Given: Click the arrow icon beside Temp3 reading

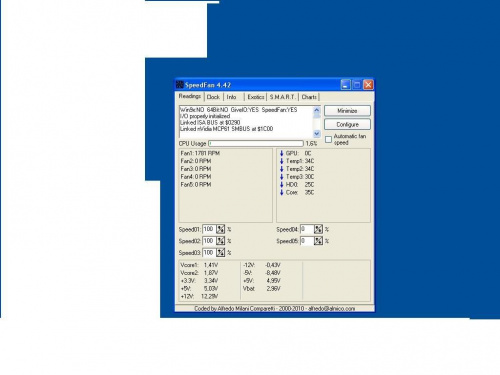Looking at the screenshot, I should click(x=281, y=177).
